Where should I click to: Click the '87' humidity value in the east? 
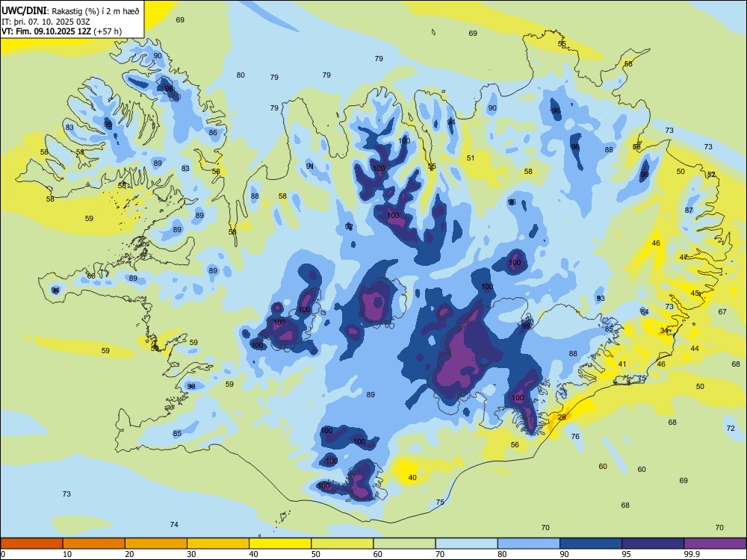[689, 211]
